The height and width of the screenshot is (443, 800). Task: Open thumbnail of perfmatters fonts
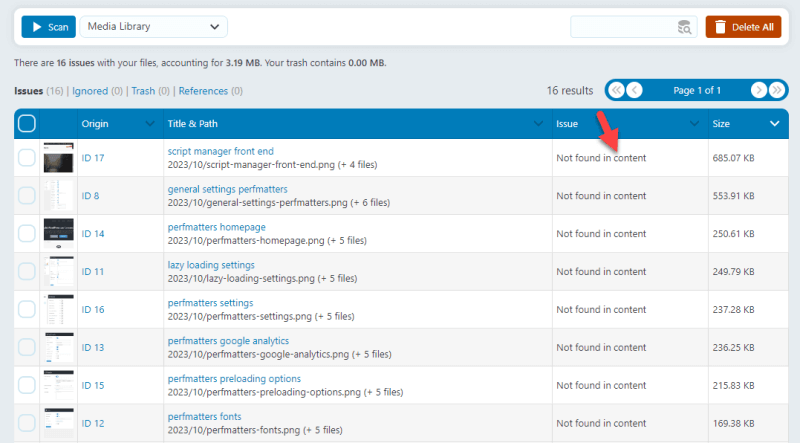click(x=59, y=423)
